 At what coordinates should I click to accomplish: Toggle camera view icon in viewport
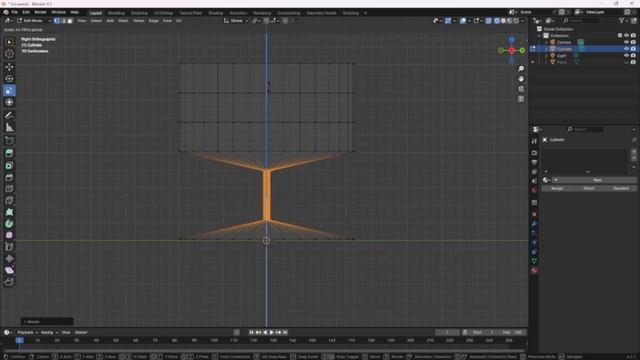pos(521,89)
